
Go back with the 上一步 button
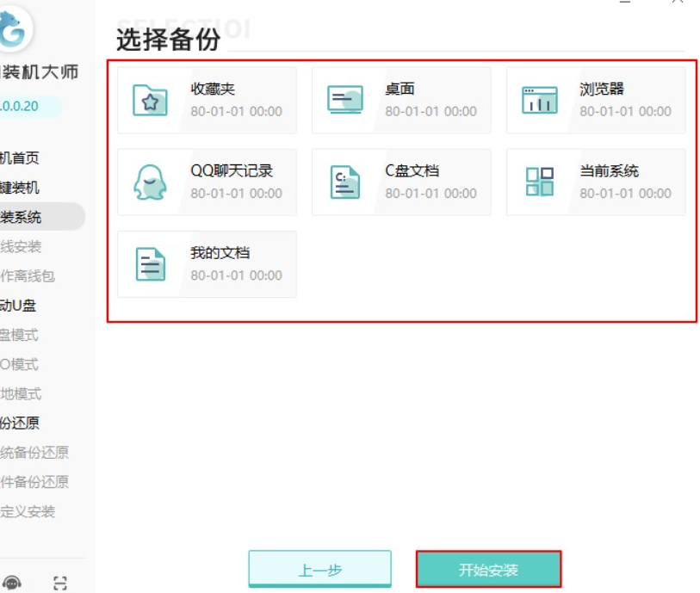click(319, 570)
